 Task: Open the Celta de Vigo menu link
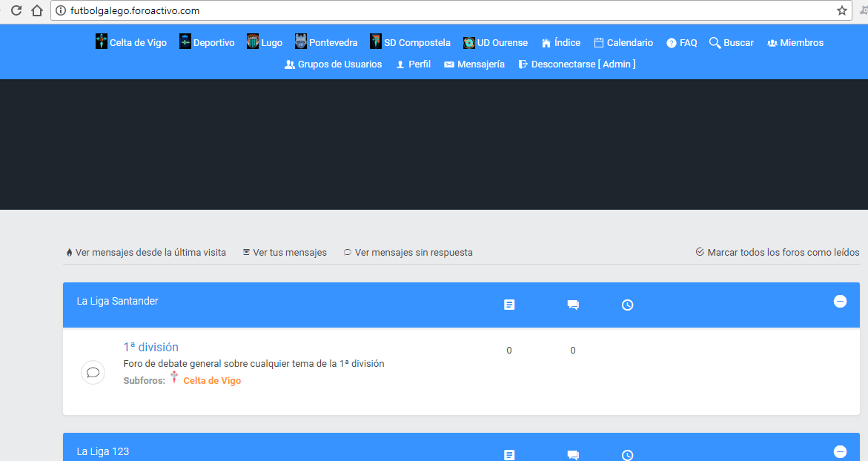138,42
